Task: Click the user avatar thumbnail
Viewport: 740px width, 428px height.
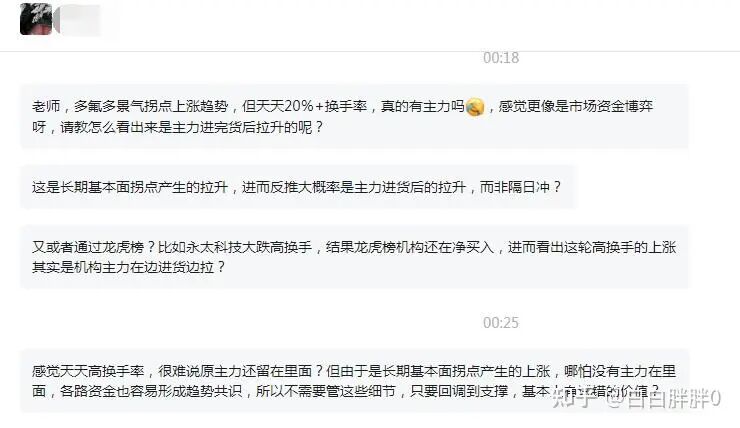Action: 36,19
